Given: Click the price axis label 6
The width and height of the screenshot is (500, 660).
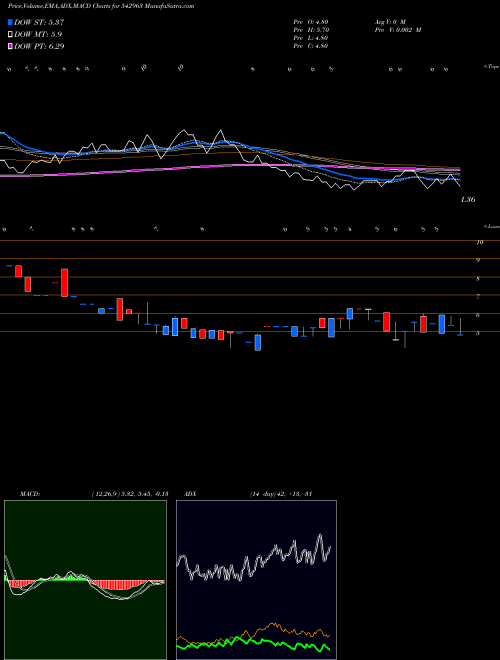Looking at the screenshot, I should click(x=478, y=315).
